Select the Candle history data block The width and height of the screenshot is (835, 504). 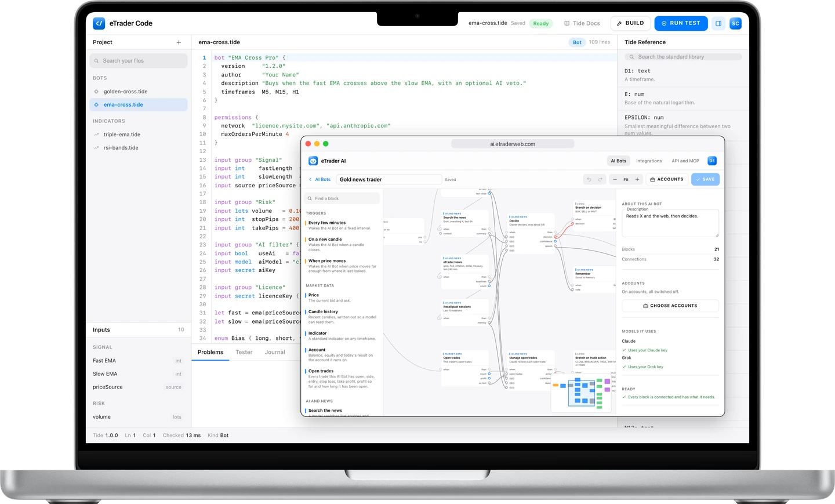coord(342,317)
